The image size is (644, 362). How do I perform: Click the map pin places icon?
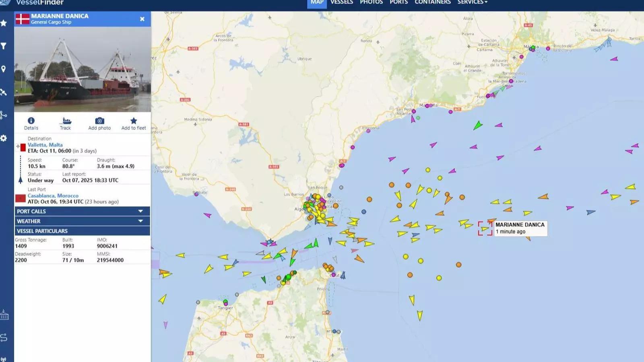click(x=4, y=69)
